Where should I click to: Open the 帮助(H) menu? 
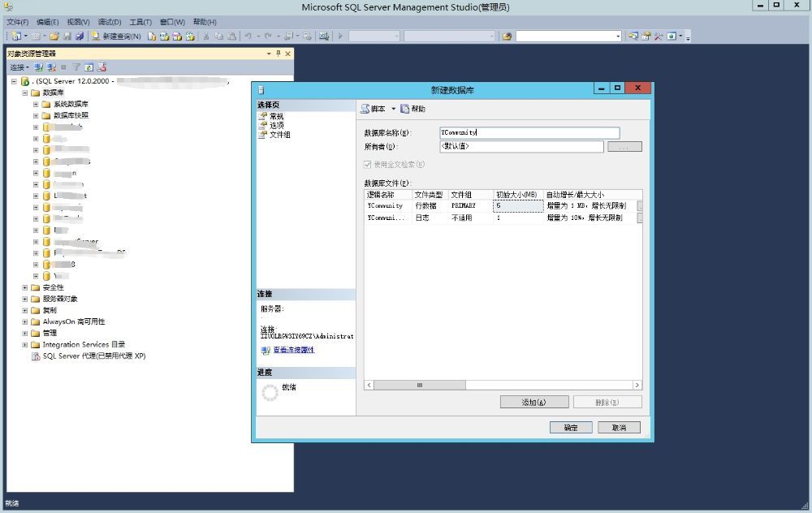pyautogui.click(x=205, y=22)
